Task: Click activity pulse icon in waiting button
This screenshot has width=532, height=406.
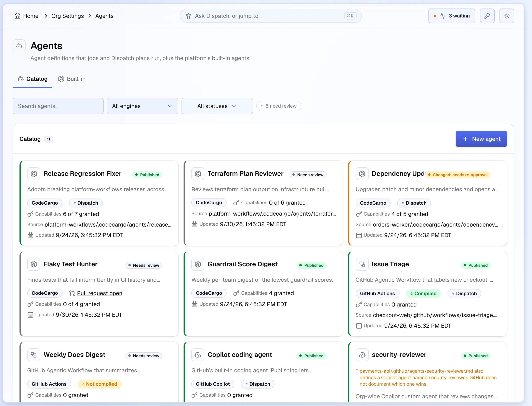Action: tap(443, 16)
